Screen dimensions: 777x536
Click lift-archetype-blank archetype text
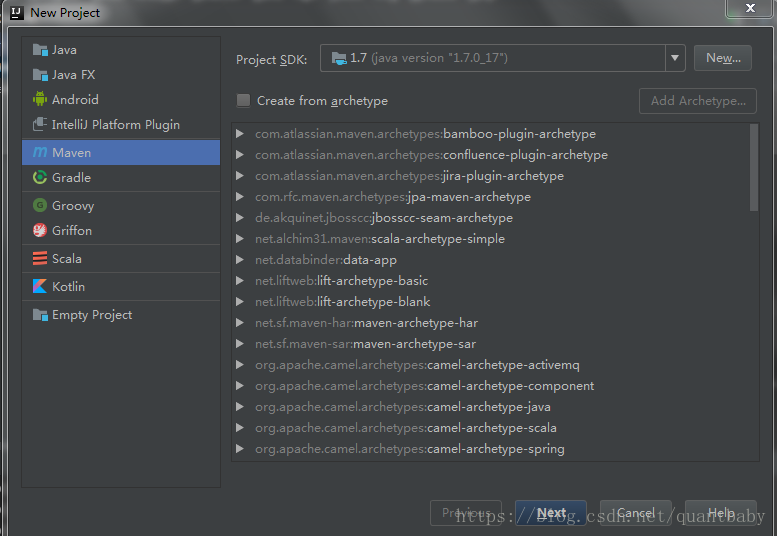374,302
